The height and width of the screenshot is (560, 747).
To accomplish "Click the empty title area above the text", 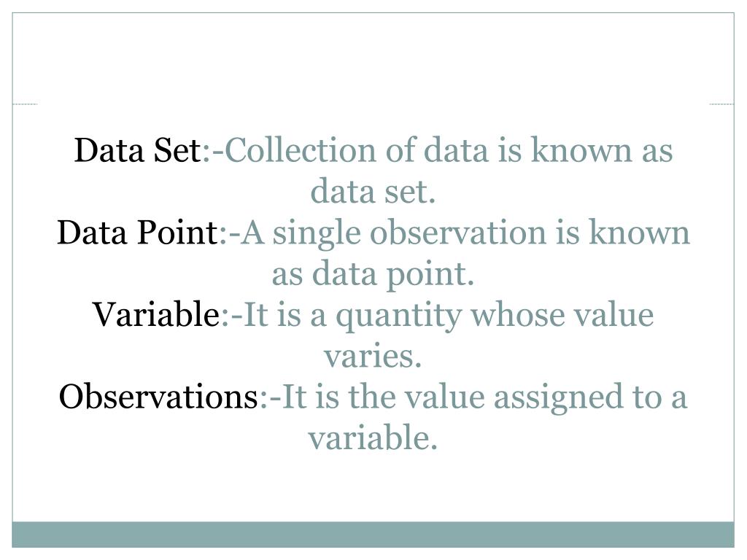I will (373, 58).
